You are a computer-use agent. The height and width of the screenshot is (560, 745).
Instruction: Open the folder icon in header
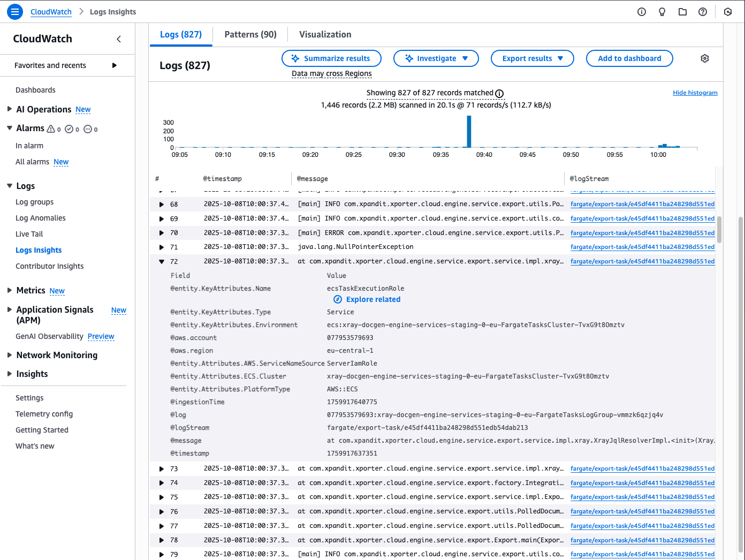pos(682,12)
